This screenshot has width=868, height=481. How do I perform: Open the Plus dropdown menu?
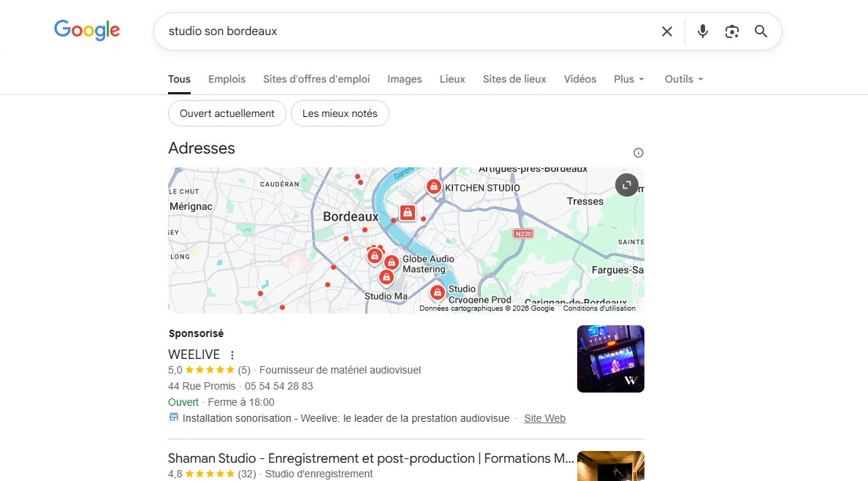(x=629, y=79)
